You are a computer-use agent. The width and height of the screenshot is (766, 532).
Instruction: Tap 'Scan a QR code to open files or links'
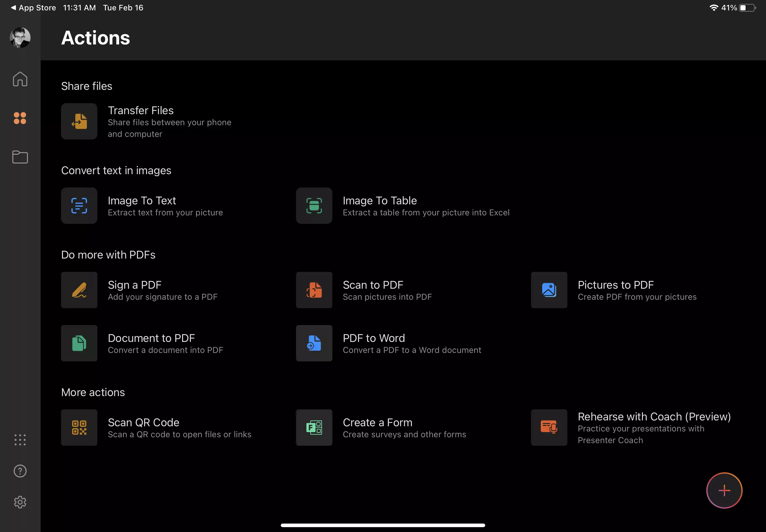pos(180,435)
